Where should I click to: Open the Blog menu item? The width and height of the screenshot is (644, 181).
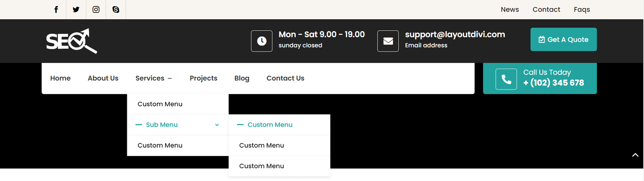[x=242, y=78]
